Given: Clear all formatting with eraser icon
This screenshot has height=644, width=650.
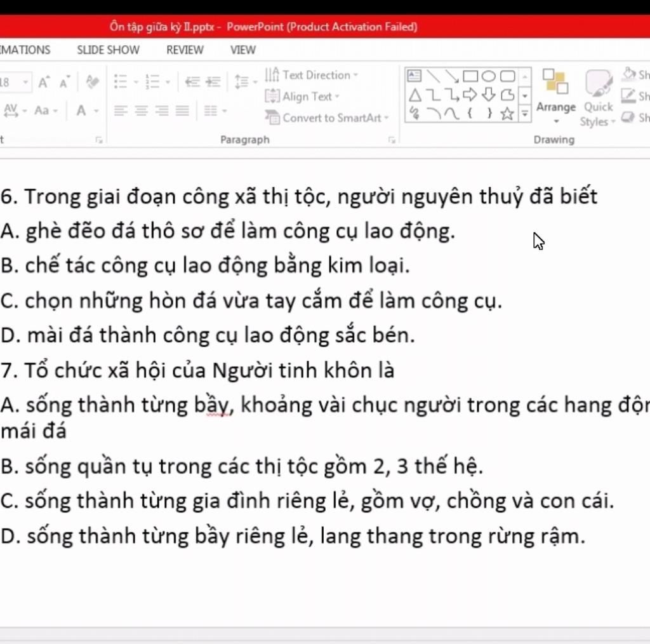Looking at the screenshot, I should click(92, 82).
